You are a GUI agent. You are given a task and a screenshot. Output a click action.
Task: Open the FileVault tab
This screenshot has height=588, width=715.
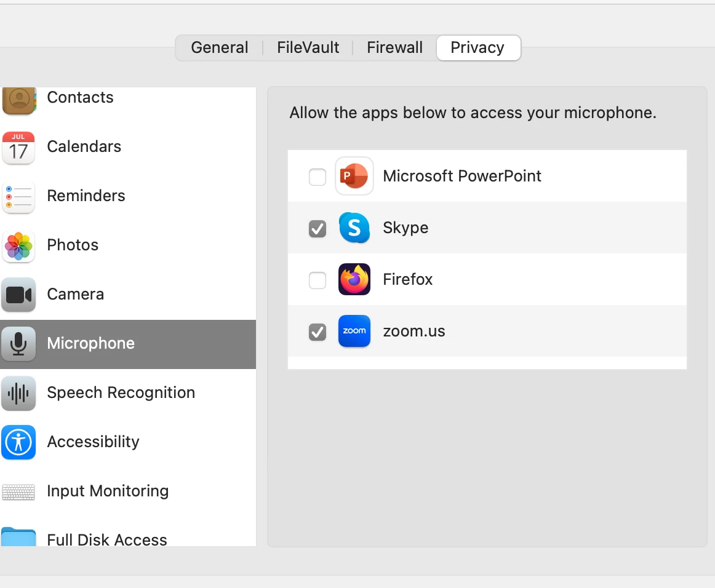(x=308, y=47)
